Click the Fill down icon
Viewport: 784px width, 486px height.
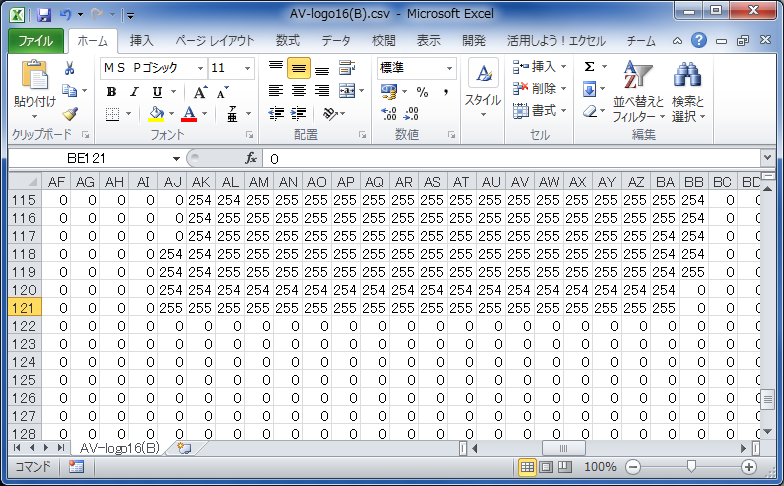(x=590, y=90)
